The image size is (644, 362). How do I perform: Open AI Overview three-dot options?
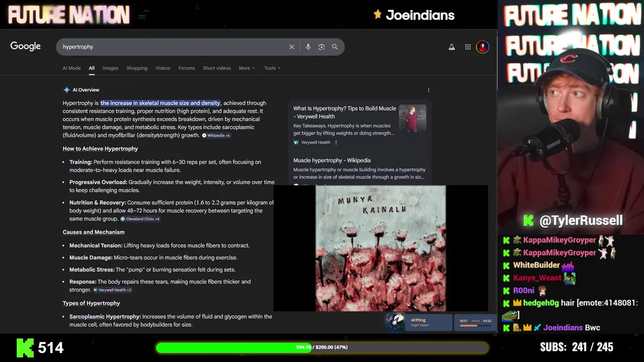tap(429, 90)
